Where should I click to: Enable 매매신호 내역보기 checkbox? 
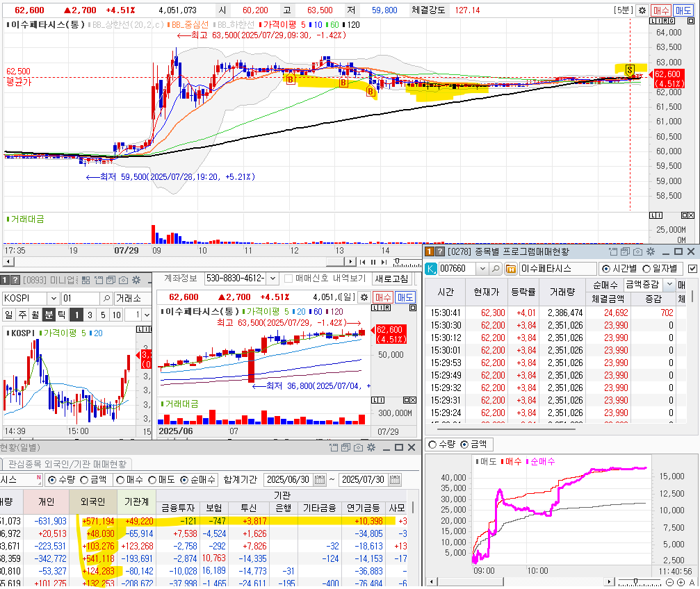pyautogui.click(x=288, y=279)
